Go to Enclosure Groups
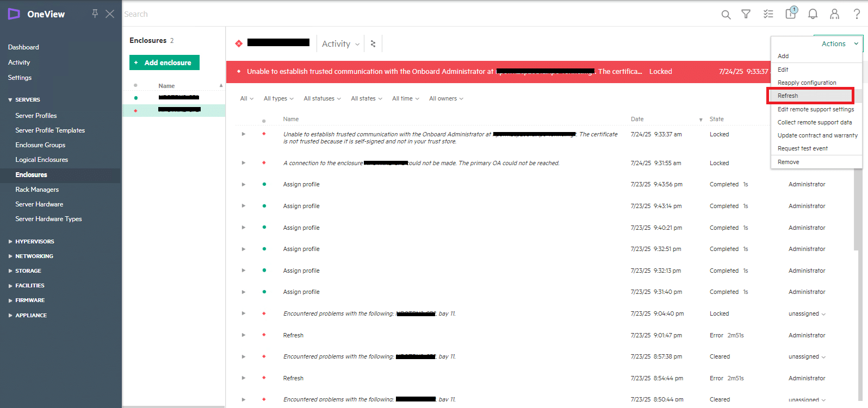This screenshot has width=868, height=408. [x=40, y=145]
